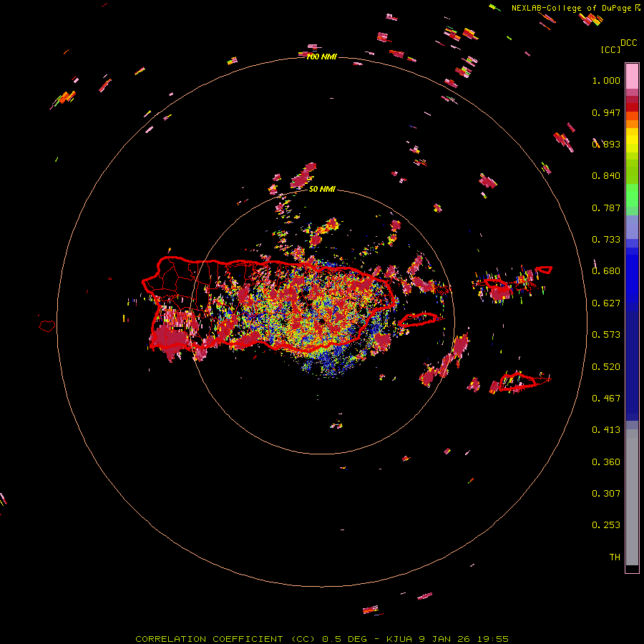Image resolution: width=644 pixels, height=644 pixels.
Task: Click the NEXLAB-College of DuPage credit text
Action: click(571, 8)
